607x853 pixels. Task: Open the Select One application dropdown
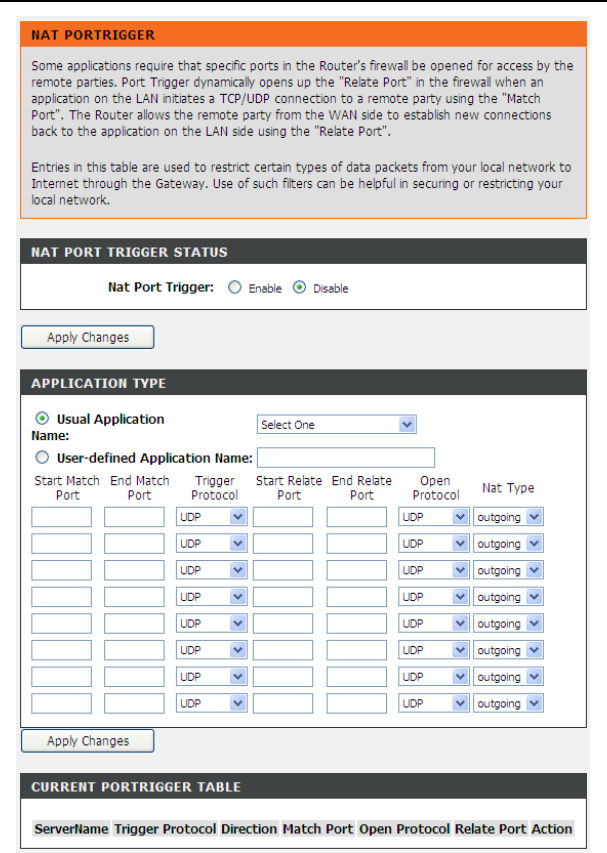click(337, 424)
